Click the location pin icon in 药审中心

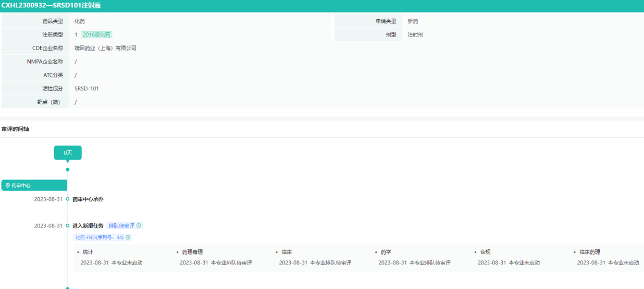point(8,185)
